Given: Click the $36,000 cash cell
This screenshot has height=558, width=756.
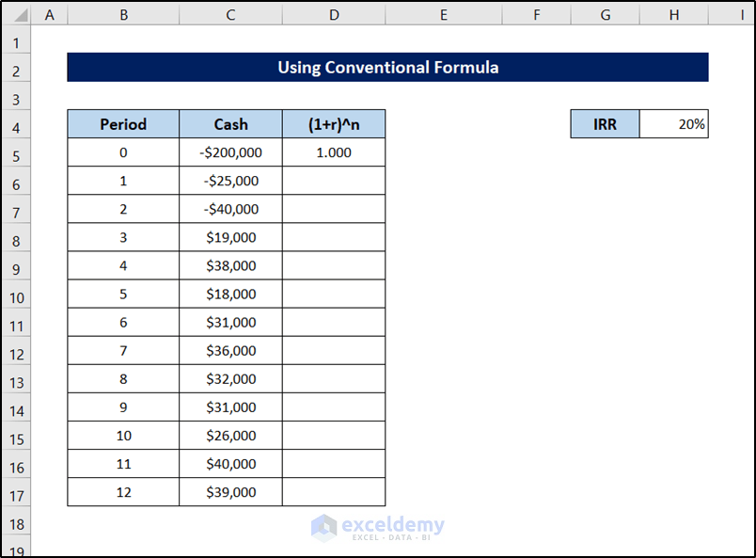Looking at the screenshot, I should (x=230, y=351).
